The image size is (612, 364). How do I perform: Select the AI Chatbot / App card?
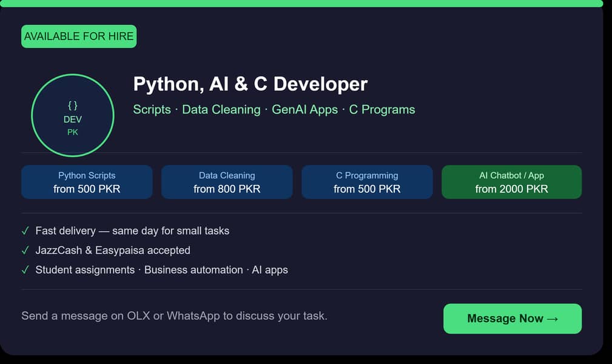coord(511,182)
